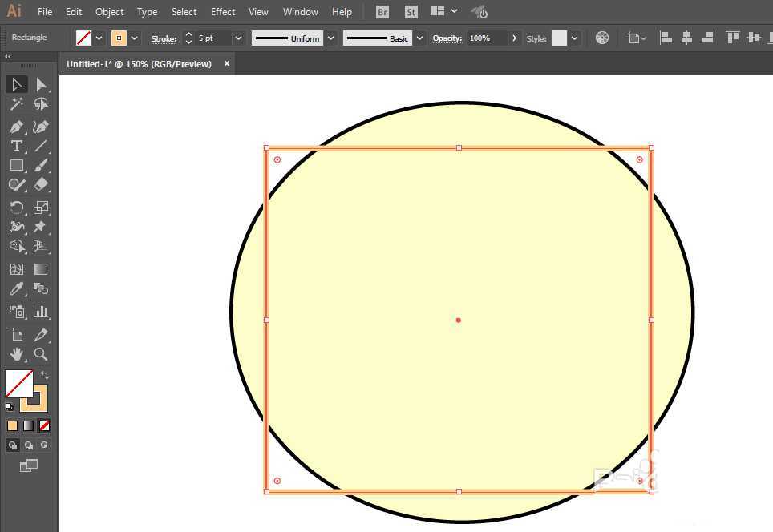Screen dimensions: 773x532
Task: Open the Effect menu
Action: (223, 12)
